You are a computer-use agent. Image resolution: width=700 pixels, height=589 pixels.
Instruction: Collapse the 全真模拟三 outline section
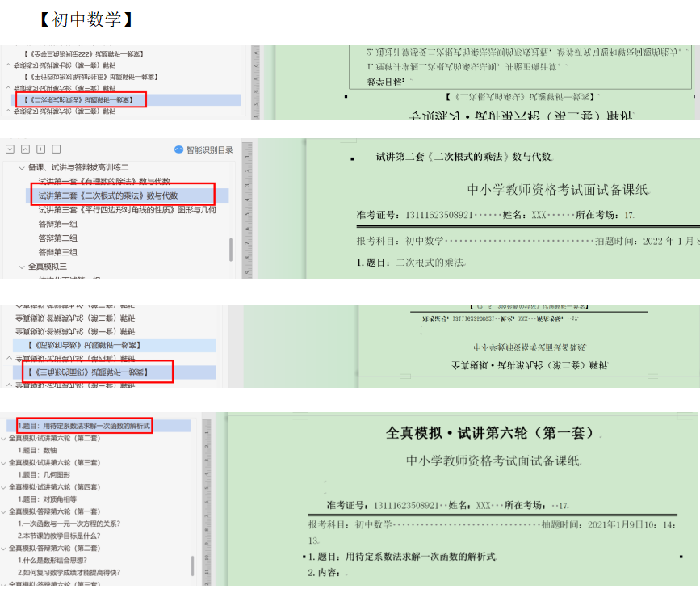22,267
